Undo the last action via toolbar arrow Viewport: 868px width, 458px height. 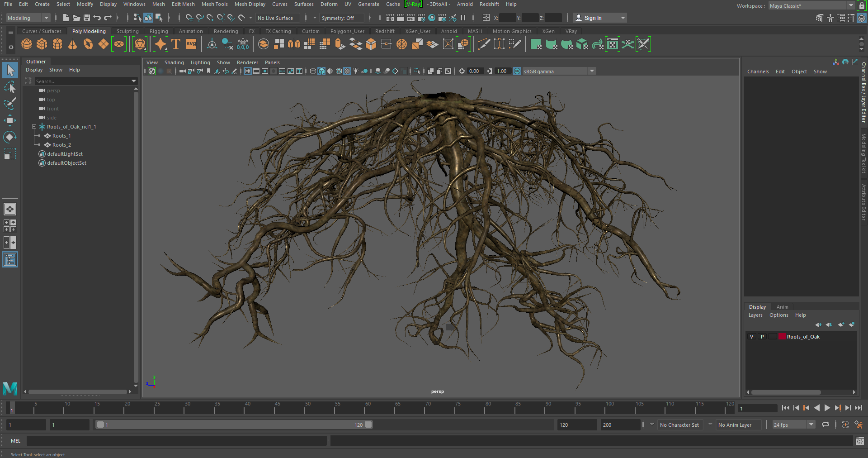tap(97, 18)
